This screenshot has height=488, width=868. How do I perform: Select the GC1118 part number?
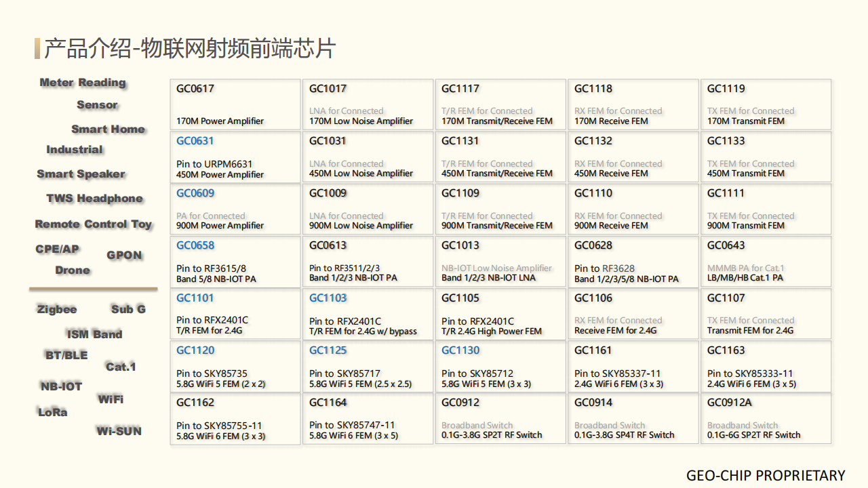click(593, 88)
